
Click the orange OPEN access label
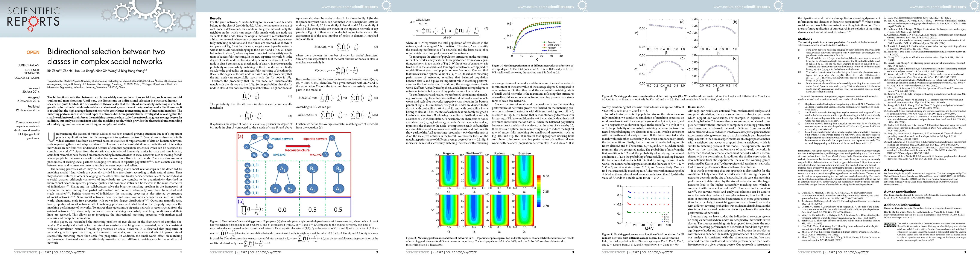coord(33,52)
